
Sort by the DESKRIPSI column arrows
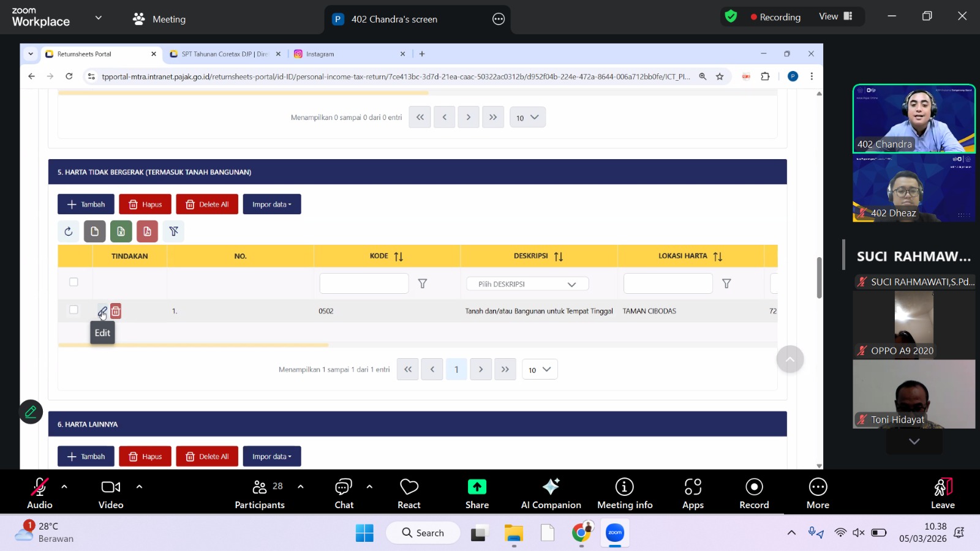[559, 257]
